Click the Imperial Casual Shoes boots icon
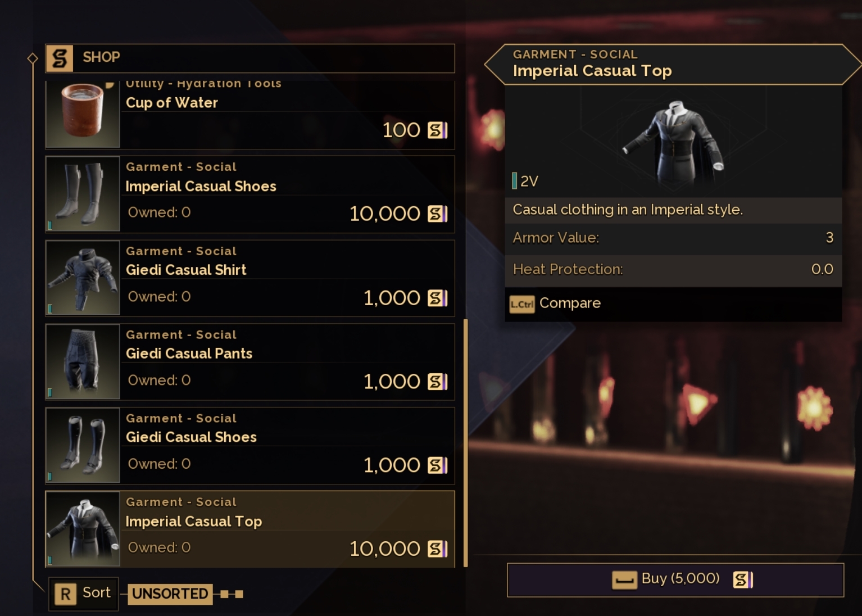This screenshot has height=616, width=862. coord(83,194)
